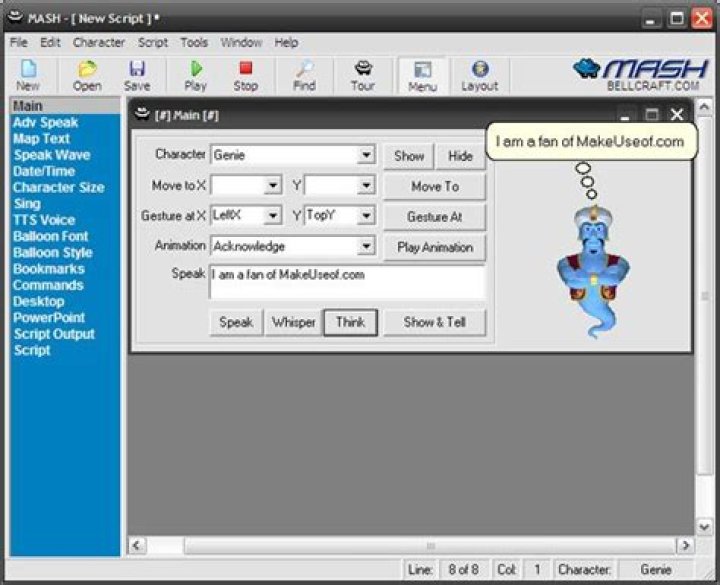Click the Think button
The width and height of the screenshot is (720, 585).
pyautogui.click(x=350, y=322)
